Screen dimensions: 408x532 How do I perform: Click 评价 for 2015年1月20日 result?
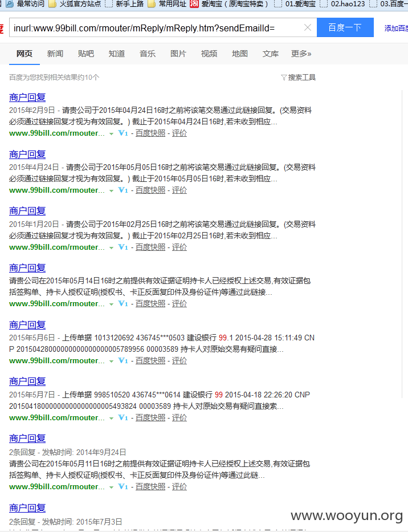(179, 247)
